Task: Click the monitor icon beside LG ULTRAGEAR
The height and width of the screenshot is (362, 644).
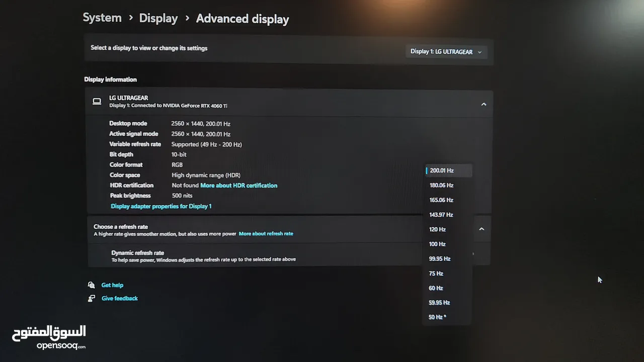Action: pyautogui.click(x=97, y=102)
